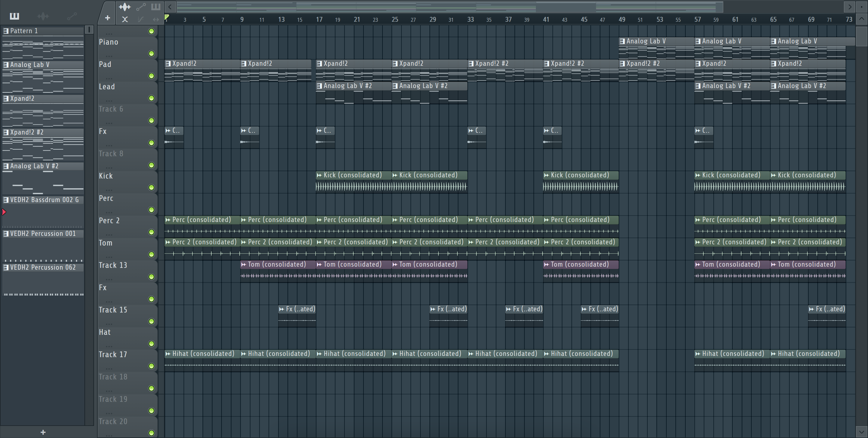Select pattern clip focus piano icon
868x438 pixels.
155,7
